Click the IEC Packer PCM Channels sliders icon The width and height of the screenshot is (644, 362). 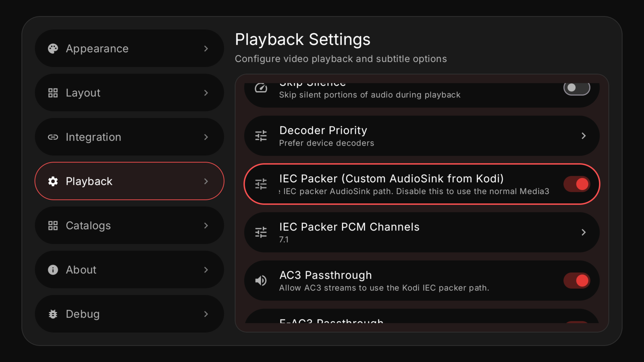coord(261,232)
